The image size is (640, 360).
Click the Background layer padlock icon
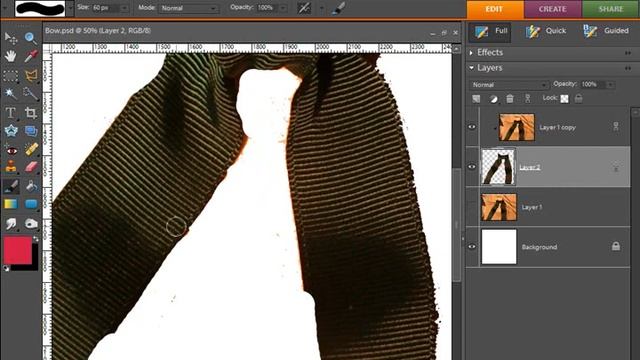tap(616, 246)
